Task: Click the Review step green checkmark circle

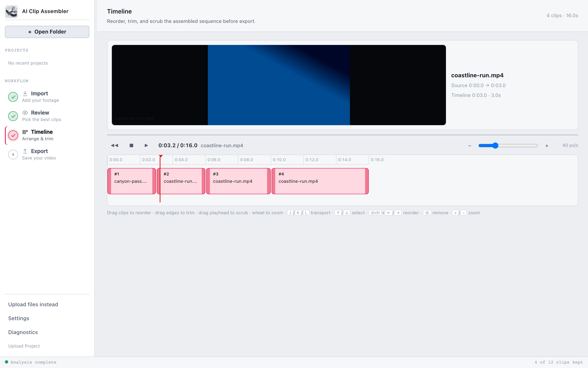Action: pyautogui.click(x=13, y=116)
